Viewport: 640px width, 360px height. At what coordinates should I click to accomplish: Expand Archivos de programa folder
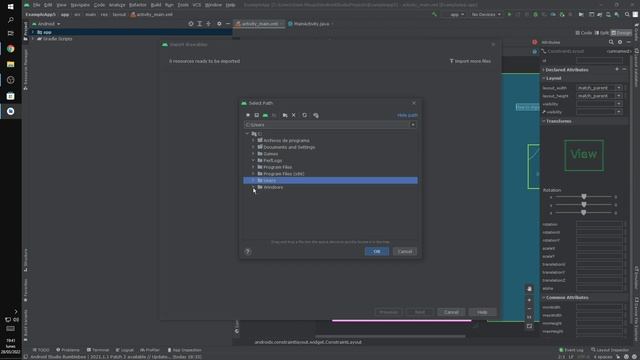253,140
